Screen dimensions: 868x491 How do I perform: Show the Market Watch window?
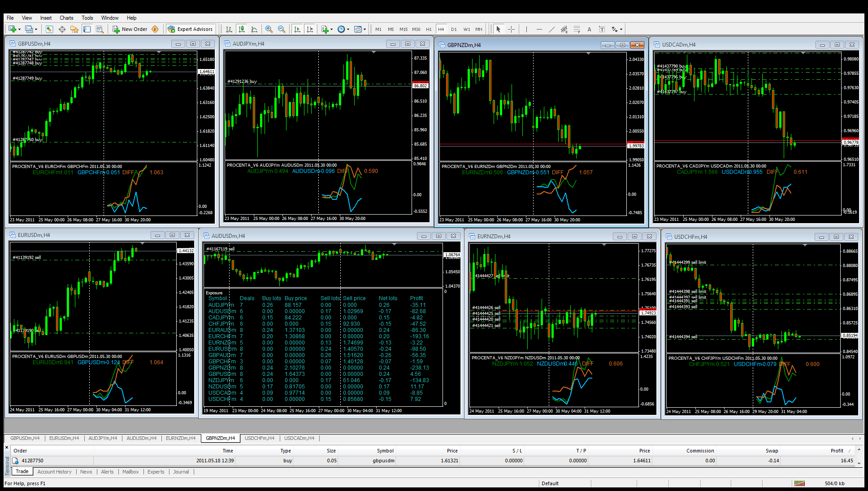(49, 29)
